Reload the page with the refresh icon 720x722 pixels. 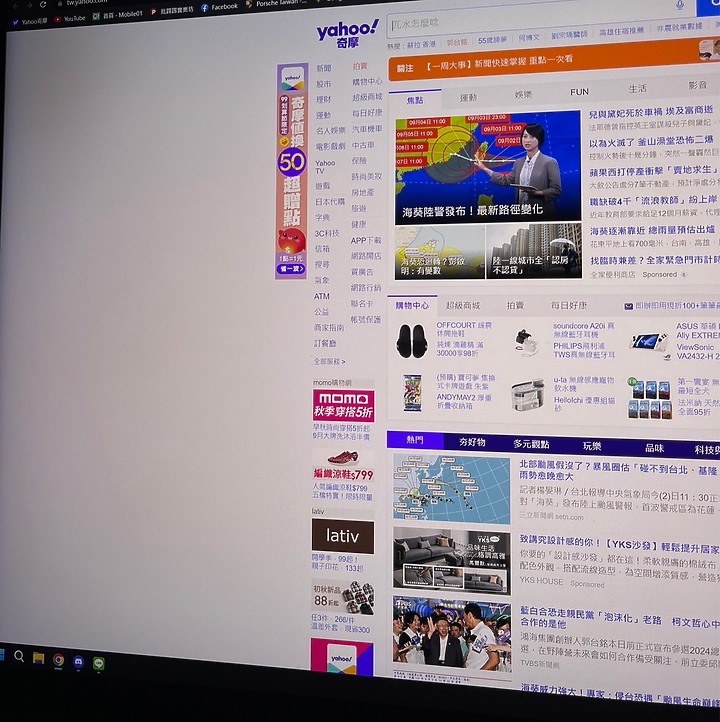coord(43,5)
